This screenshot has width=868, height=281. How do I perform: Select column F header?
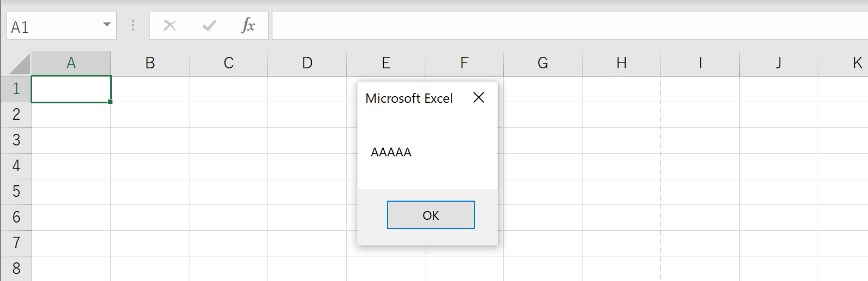click(465, 63)
